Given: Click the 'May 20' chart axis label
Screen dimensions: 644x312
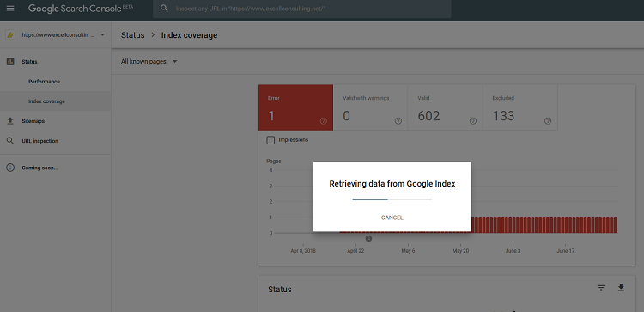Looking at the screenshot, I should point(460,251).
